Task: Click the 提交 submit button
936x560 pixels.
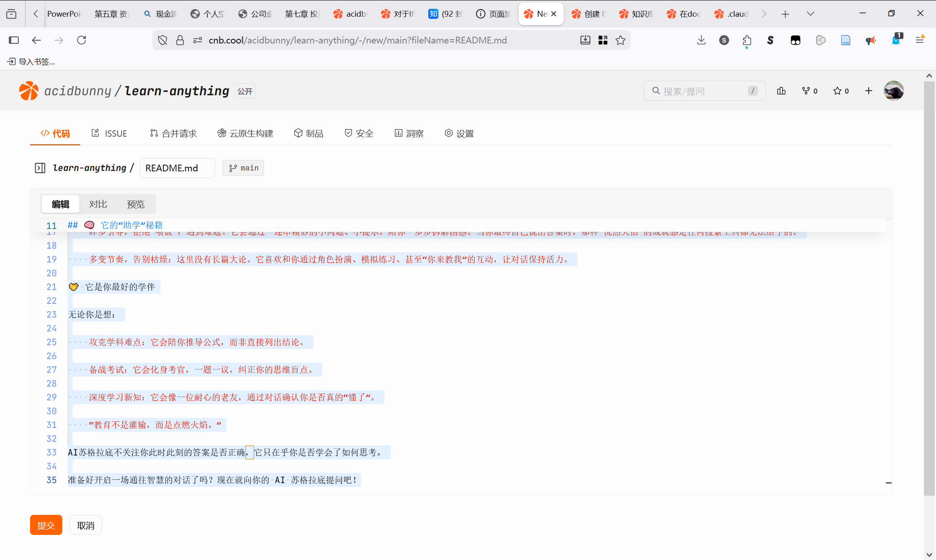Action: (46, 525)
